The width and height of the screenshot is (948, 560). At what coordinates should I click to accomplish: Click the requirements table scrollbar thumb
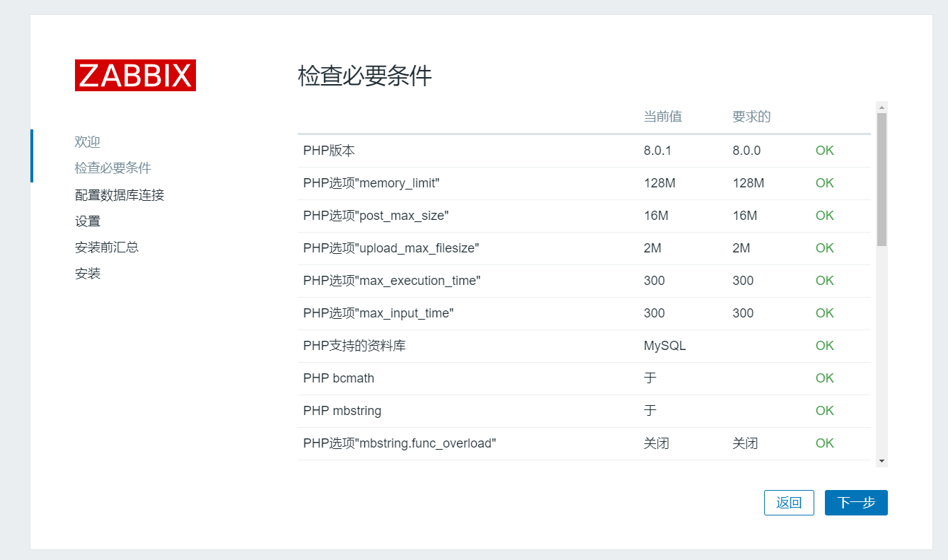pyautogui.click(x=881, y=180)
